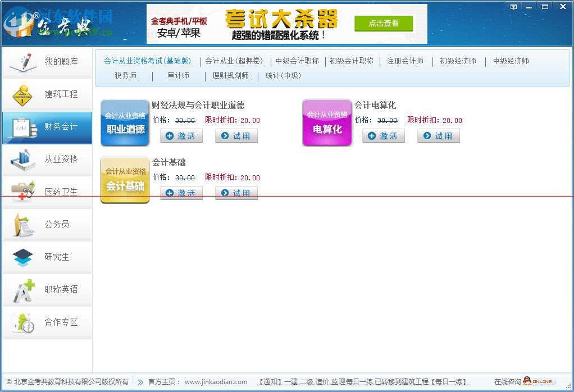
Task: Open the 研究生 section
Action: coord(47,257)
